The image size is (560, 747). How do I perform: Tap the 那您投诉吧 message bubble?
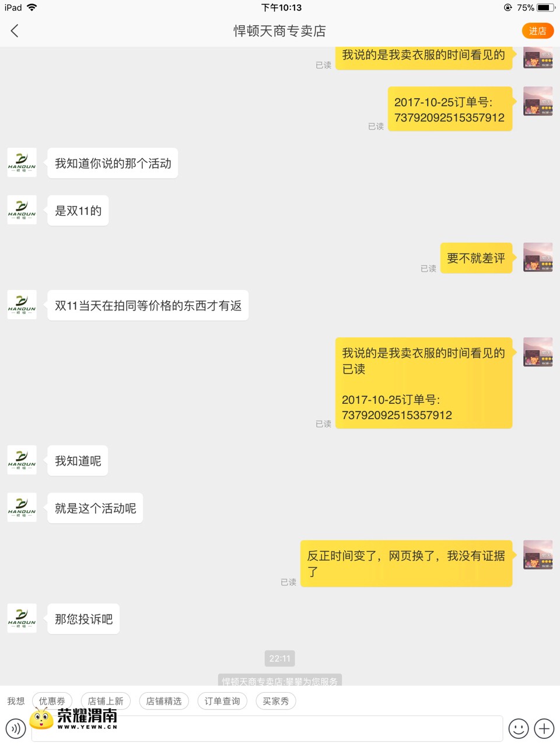point(83,619)
